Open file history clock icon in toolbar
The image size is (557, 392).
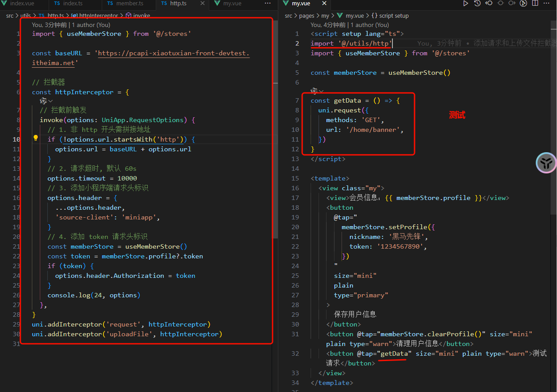[477, 4]
